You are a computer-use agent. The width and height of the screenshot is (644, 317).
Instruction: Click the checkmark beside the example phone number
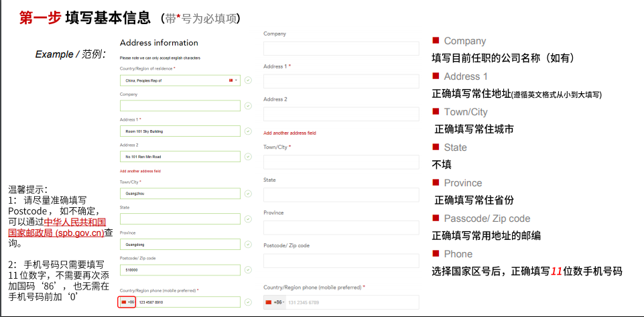[x=248, y=302]
